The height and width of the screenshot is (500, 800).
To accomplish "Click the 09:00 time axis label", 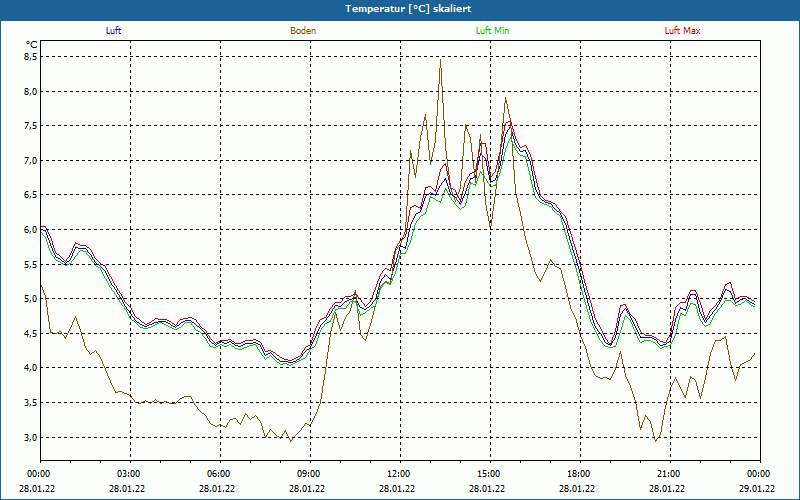I will pos(311,473).
